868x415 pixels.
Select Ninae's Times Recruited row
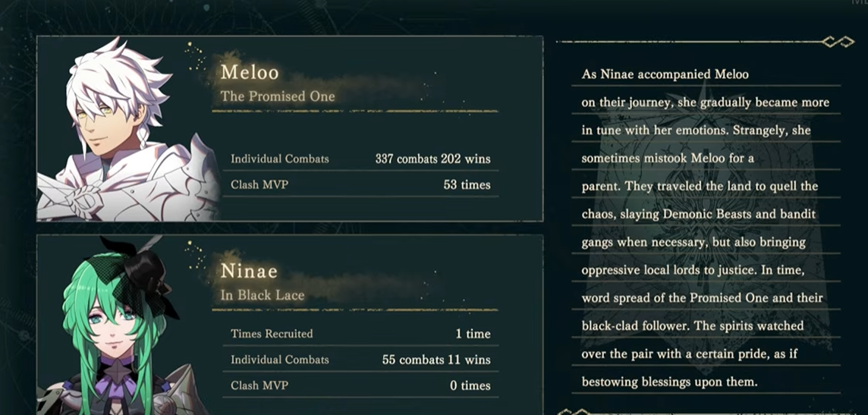[360, 334]
